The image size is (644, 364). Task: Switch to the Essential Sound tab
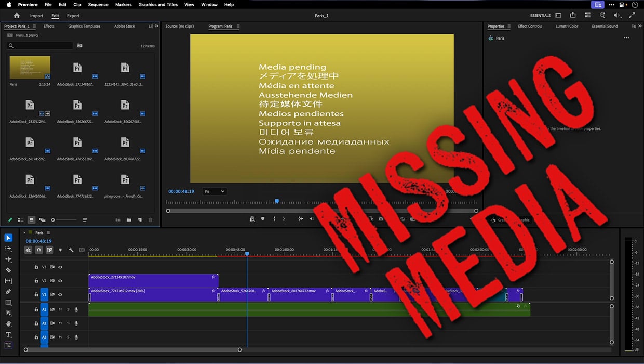coord(605,26)
